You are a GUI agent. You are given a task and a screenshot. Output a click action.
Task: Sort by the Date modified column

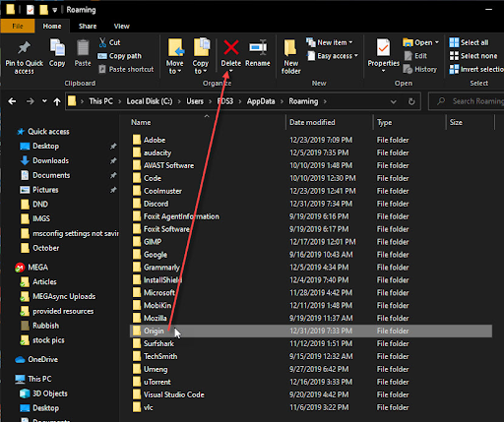[312, 122]
